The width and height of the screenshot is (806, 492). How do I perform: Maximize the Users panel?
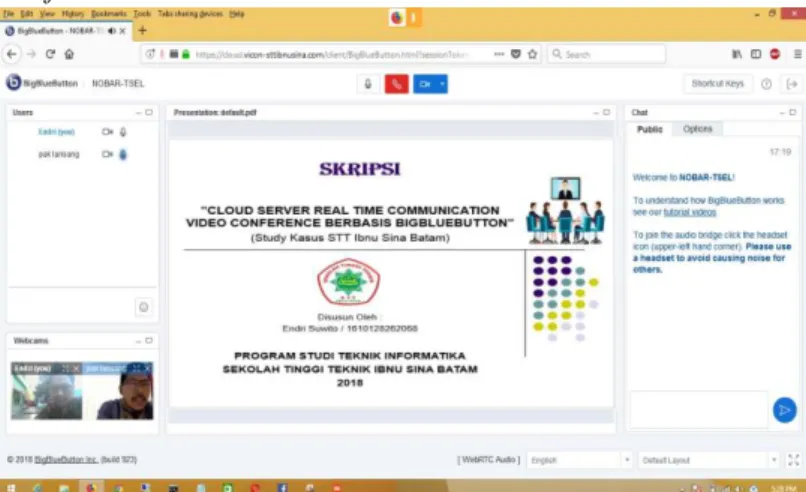tap(149, 112)
